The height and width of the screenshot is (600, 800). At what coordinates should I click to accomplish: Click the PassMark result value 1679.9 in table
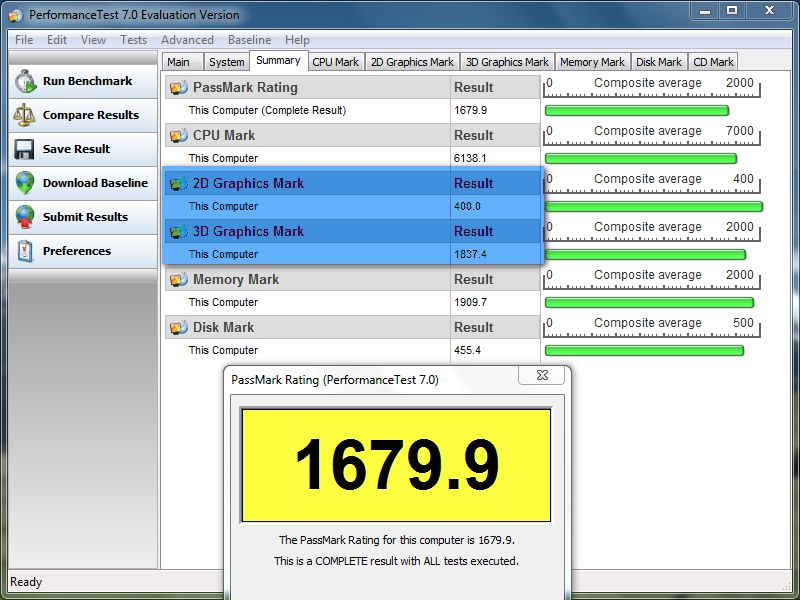tap(470, 111)
